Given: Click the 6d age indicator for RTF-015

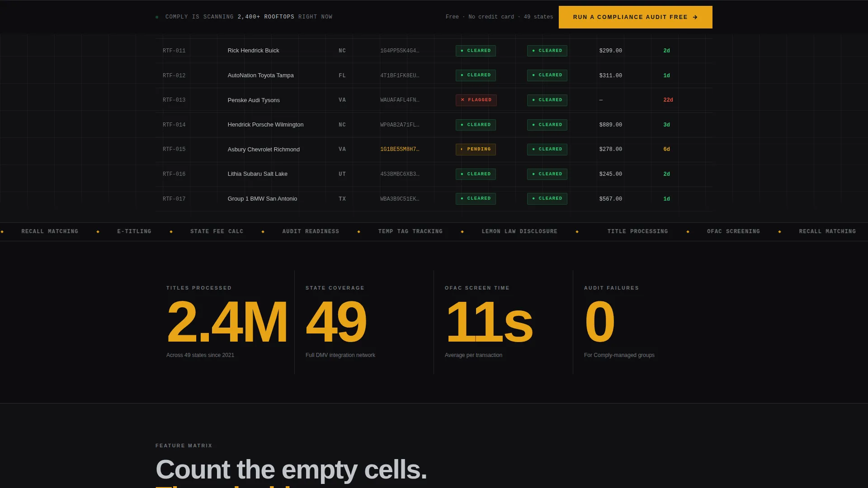Looking at the screenshot, I should pyautogui.click(x=666, y=150).
